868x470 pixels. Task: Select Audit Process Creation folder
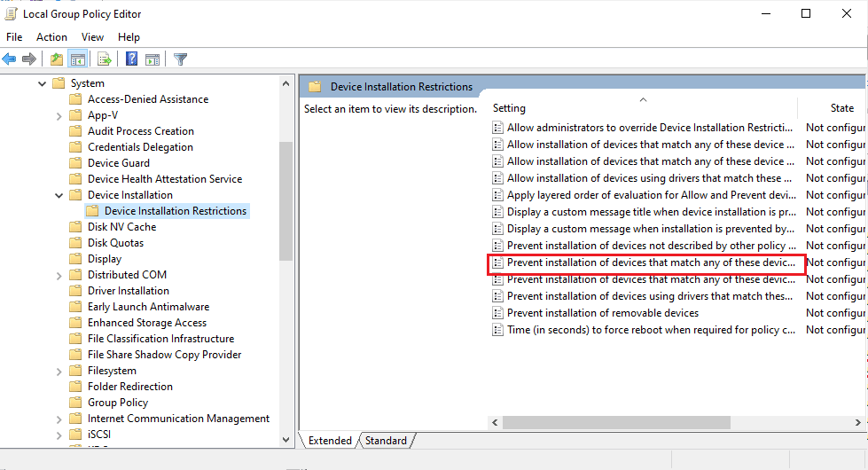(141, 131)
